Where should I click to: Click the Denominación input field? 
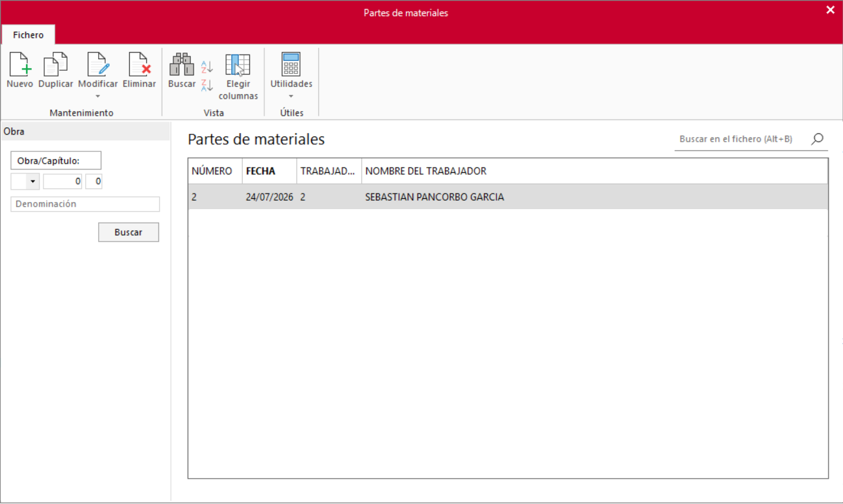click(85, 204)
